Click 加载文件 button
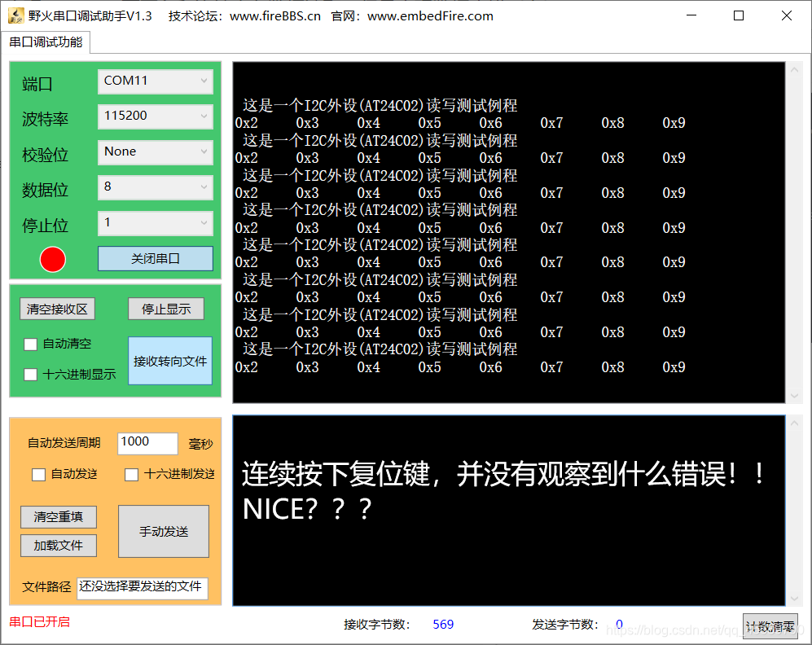 [59, 546]
